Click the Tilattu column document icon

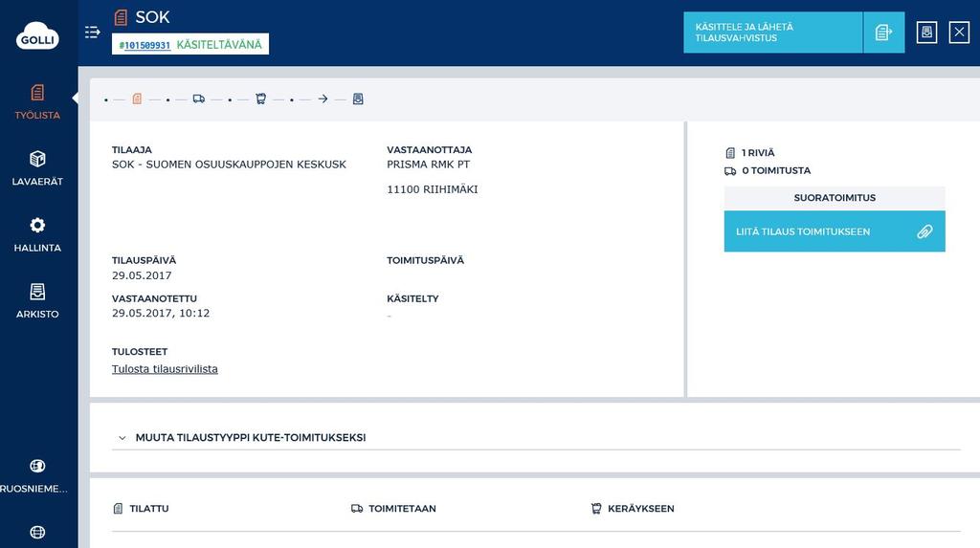coord(118,509)
